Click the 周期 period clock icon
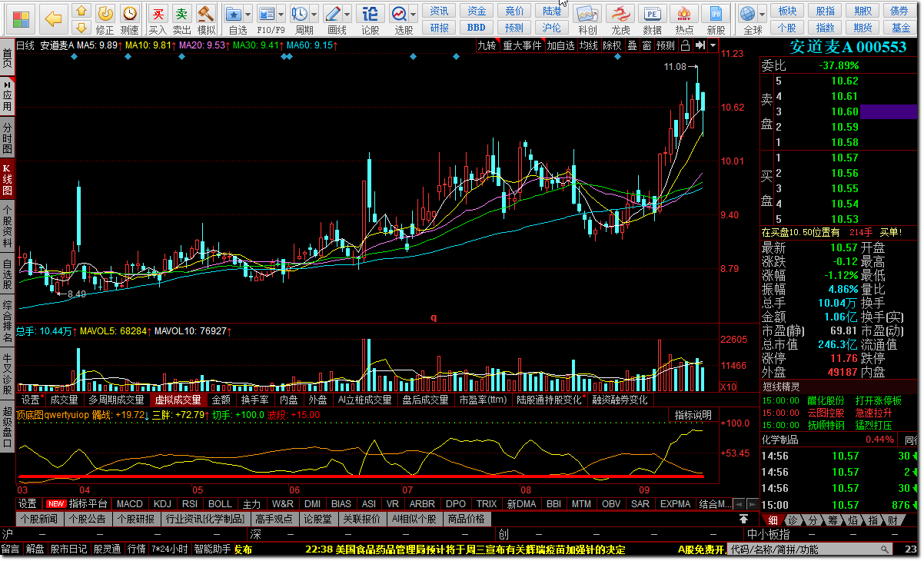 coord(300,13)
